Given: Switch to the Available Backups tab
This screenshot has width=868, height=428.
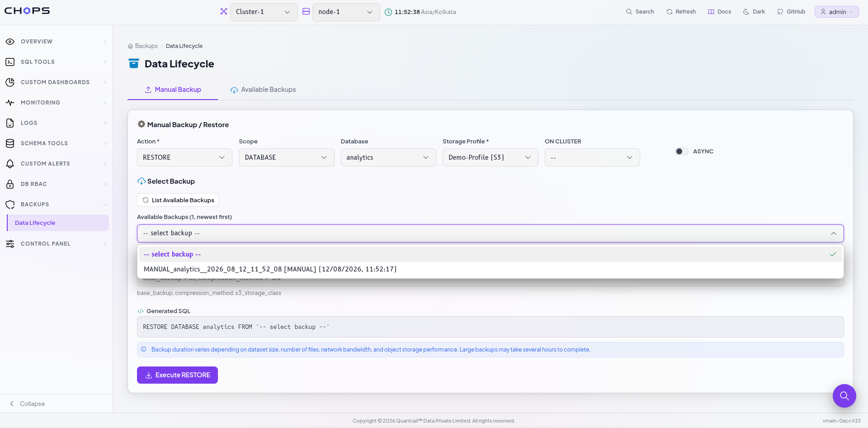Looking at the screenshot, I should [x=263, y=90].
